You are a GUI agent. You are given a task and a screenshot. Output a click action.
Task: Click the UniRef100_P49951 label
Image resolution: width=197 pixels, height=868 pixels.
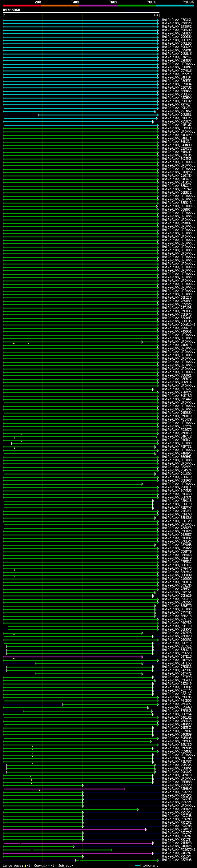(176, 332)
